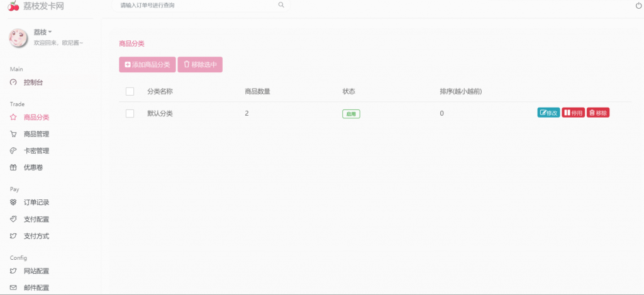Click the sort order value 0
Screen dimensions: 644x295
(442, 113)
